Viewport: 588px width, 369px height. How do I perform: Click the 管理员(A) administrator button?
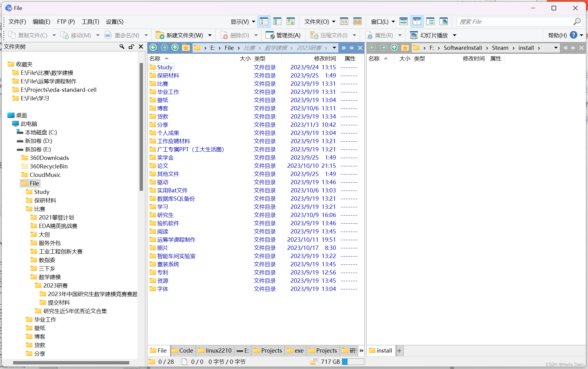[283, 35]
